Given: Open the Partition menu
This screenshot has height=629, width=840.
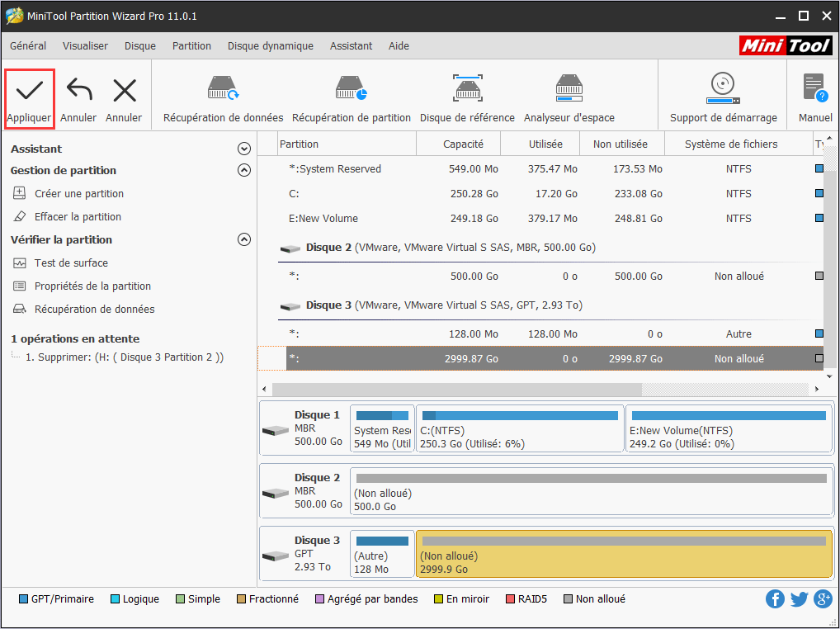Looking at the screenshot, I should [191, 46].
